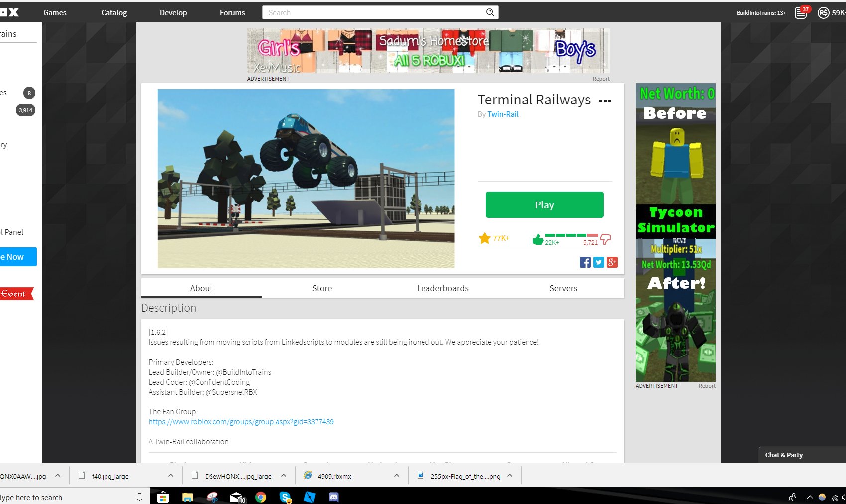Click the thumbs-down dislike icon
The width and height of the screenshot is (846, 504).
coord(605,239)
